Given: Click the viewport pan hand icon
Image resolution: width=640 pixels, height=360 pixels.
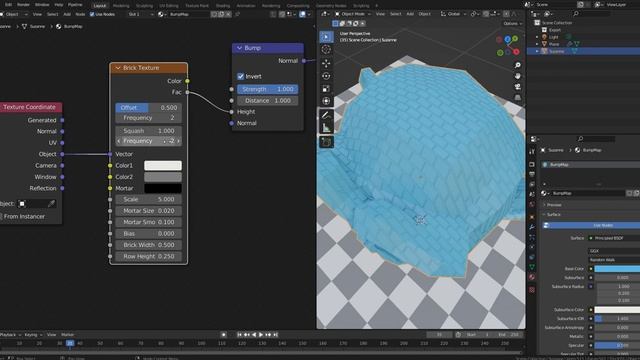Looking at the screenshot, I should (x=518, y=76).
